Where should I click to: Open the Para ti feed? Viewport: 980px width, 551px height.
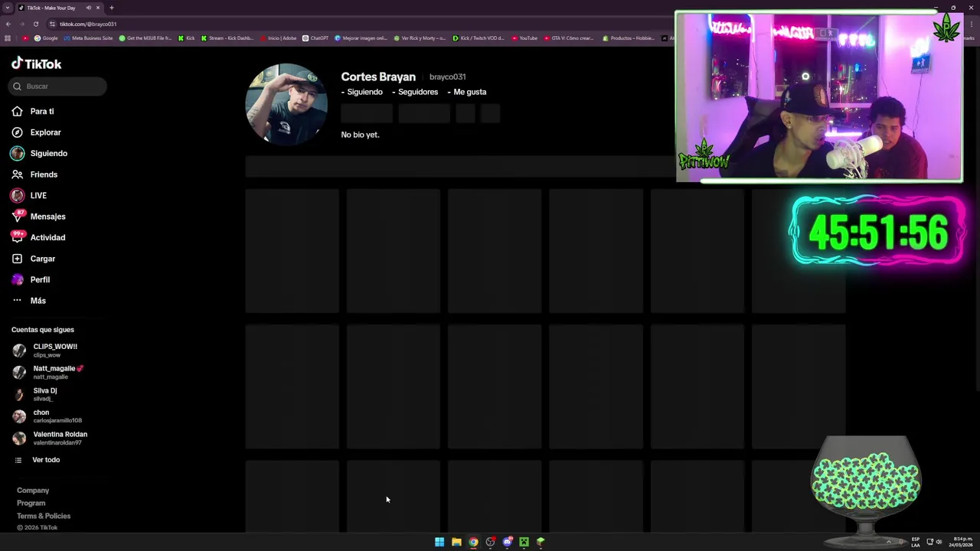pyautogui.click(x=33, y=112)
